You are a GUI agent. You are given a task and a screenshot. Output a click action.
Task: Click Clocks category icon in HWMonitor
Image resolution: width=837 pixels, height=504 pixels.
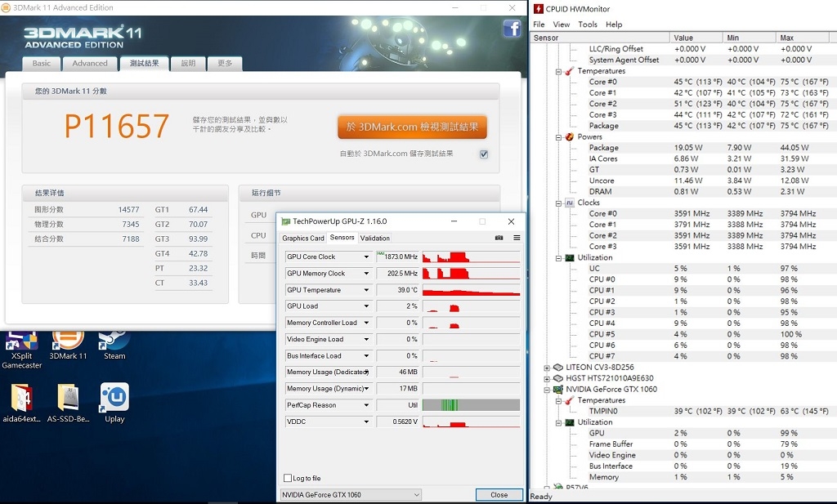coord(570,203)
